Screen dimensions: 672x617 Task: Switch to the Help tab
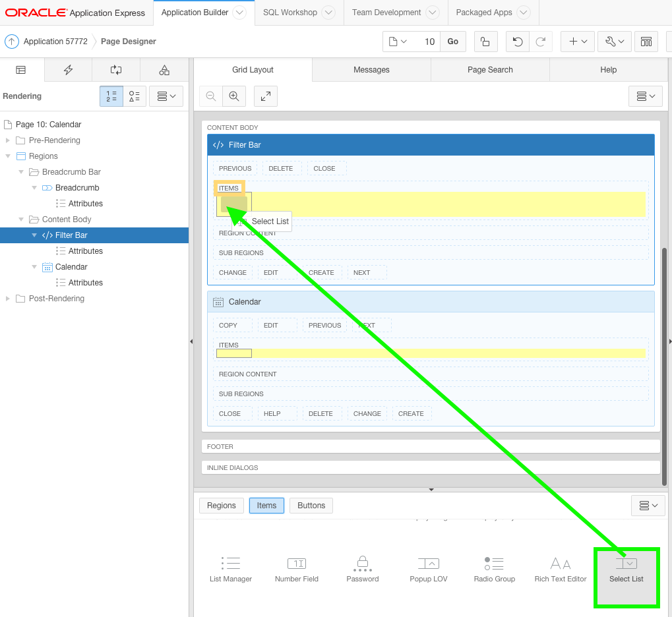click(609, 70)
